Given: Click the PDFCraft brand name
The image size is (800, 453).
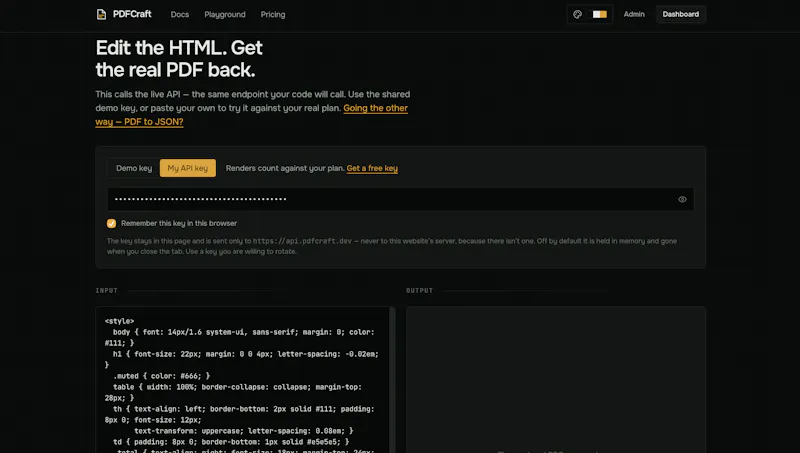Looking at the screenshot, I should 132,14.
